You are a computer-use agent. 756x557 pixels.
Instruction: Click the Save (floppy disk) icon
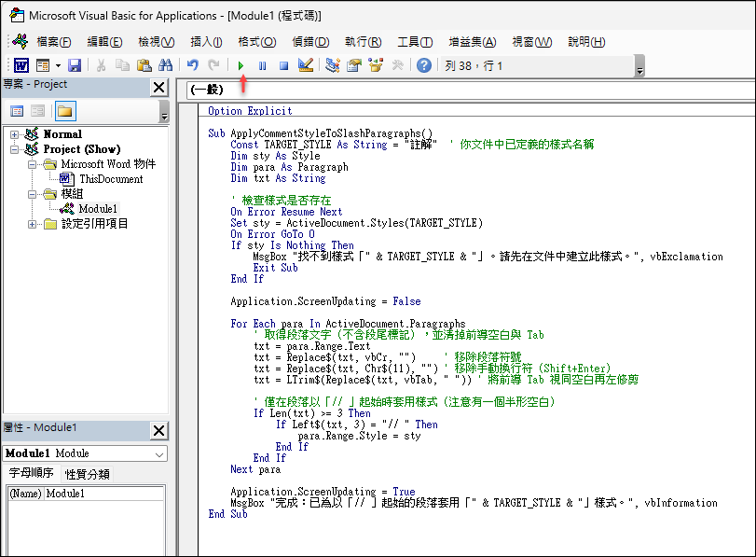pos(75,65)
